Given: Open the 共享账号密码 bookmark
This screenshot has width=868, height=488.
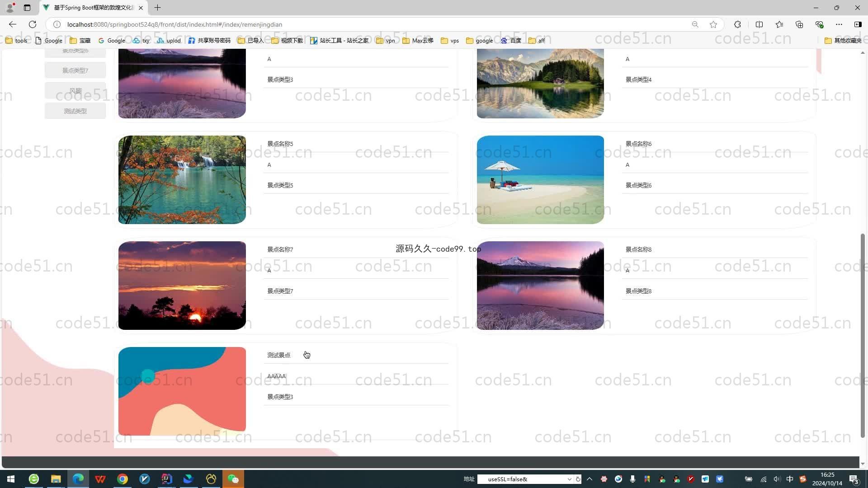Looking at the screenshot, I should pyautogui.click(x=209, y=41).
